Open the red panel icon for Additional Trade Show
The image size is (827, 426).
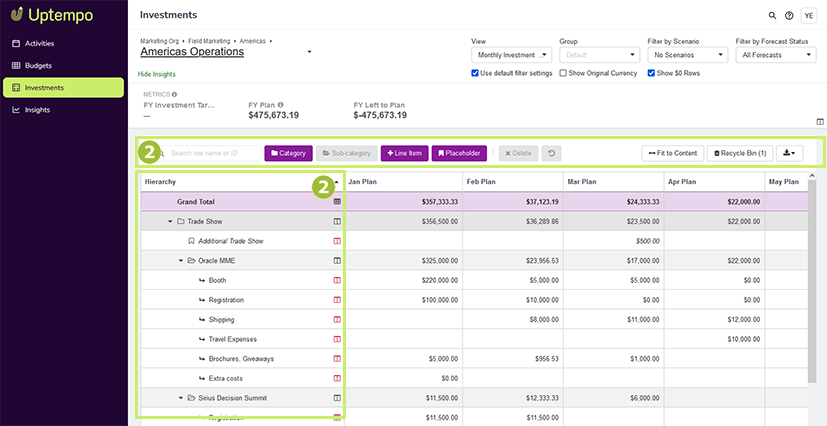pos(338,241)
